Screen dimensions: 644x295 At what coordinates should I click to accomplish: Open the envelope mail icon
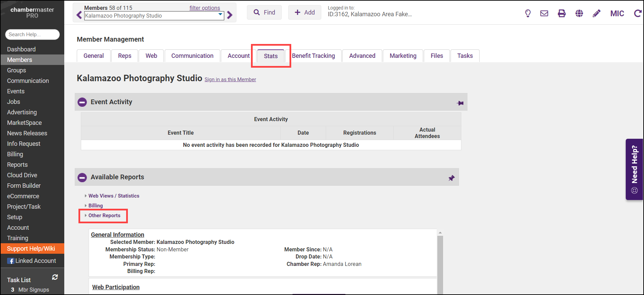point(544,14)
